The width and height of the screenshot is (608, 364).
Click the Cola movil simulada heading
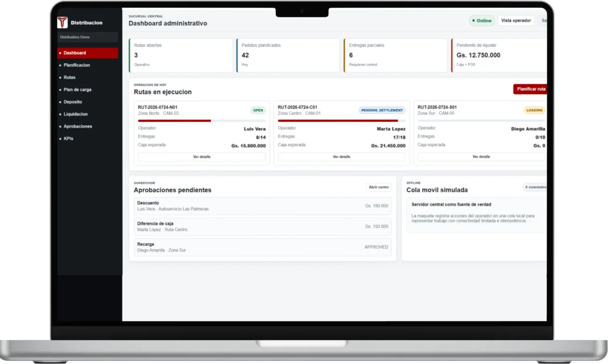437,190
